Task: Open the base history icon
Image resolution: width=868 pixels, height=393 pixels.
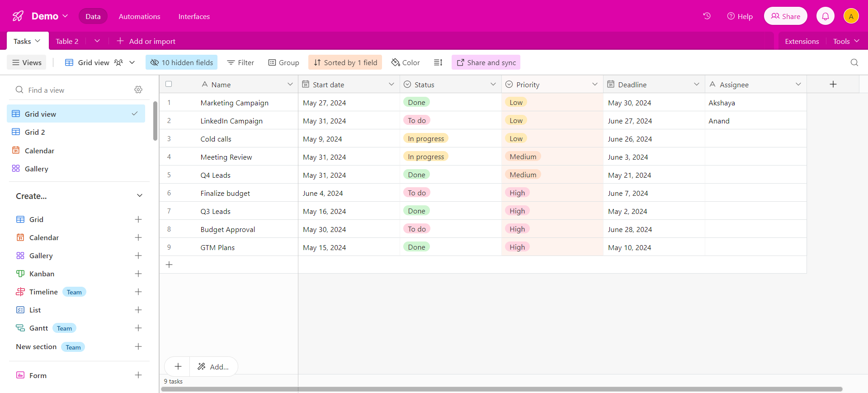Action: [x=707, y=16]
